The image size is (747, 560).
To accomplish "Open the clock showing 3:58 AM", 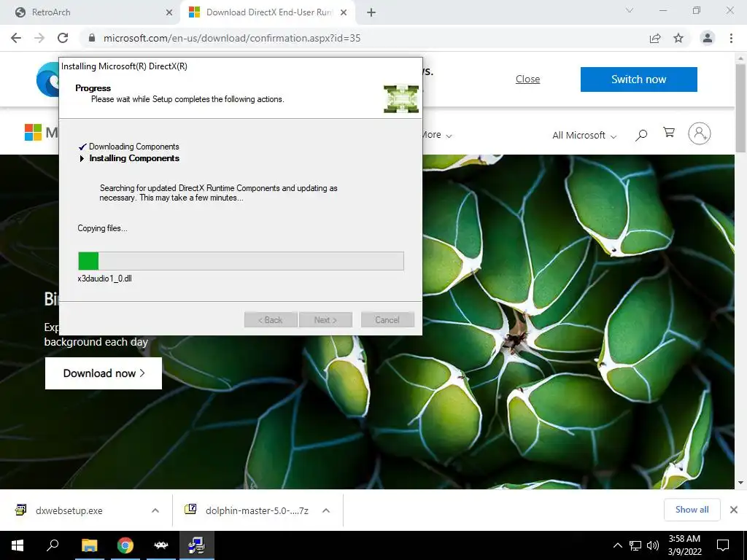I will coord(684,545).
